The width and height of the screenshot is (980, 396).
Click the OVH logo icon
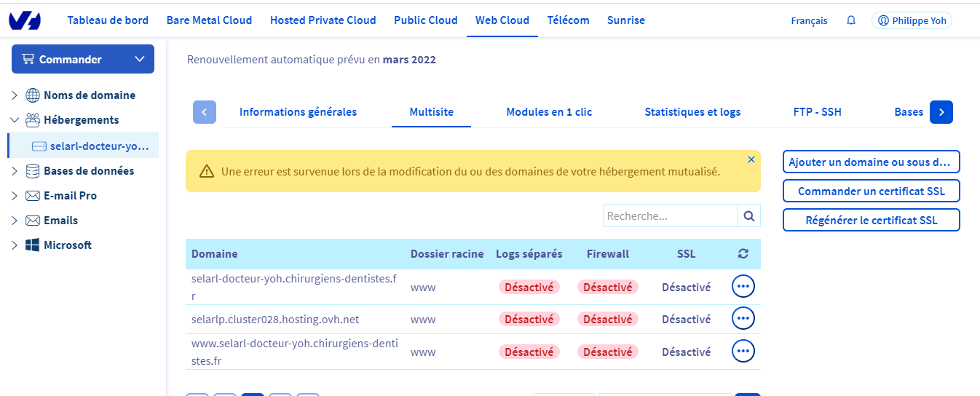tap(25, 20)
